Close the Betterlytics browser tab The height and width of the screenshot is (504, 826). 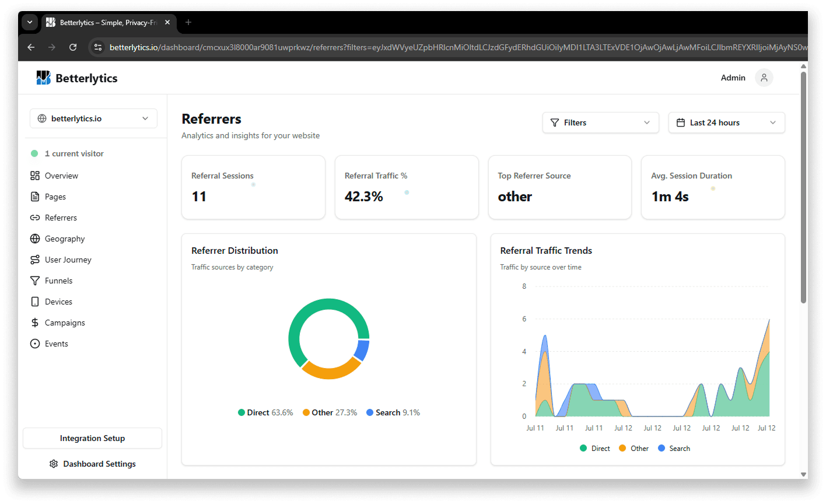click(167, 22)
